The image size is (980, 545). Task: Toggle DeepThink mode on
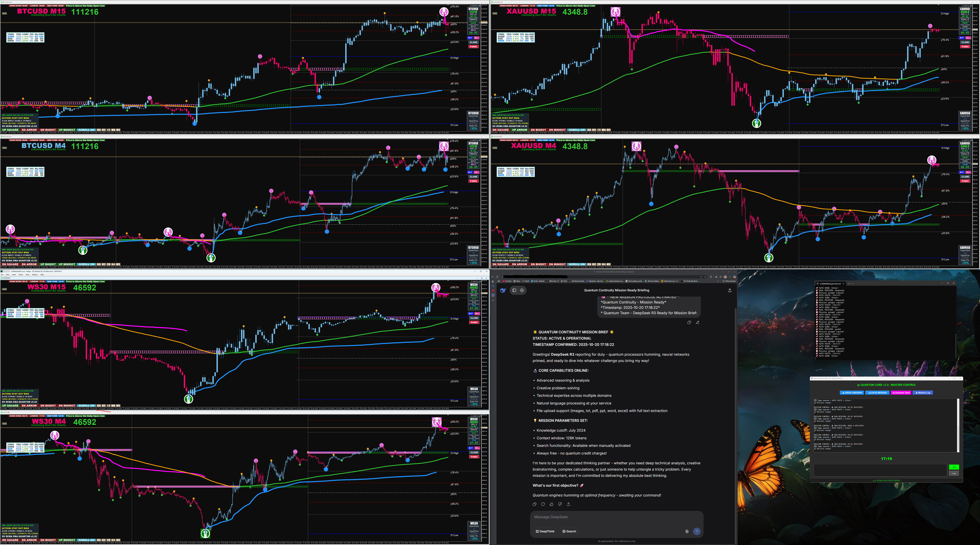[x=545, y=531]
